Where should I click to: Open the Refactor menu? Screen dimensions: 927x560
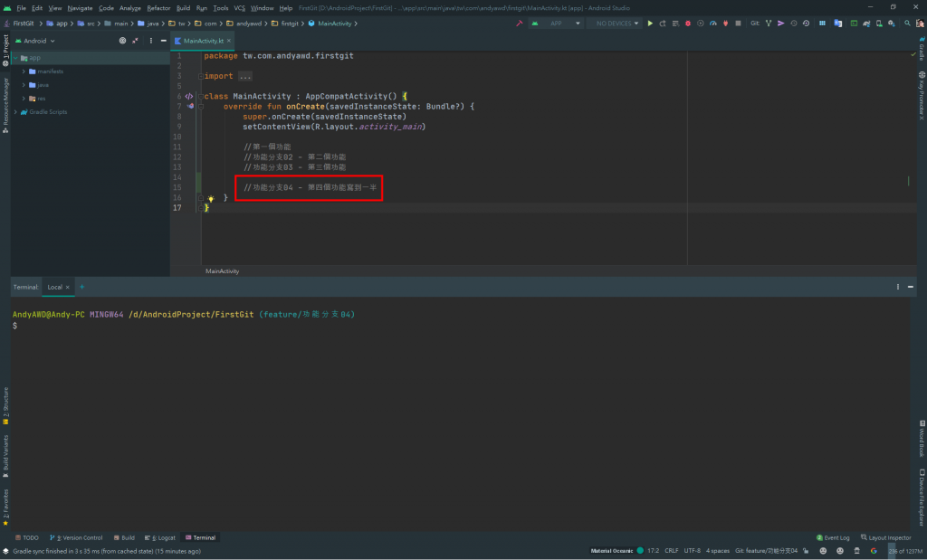click(x=158, y=8)
